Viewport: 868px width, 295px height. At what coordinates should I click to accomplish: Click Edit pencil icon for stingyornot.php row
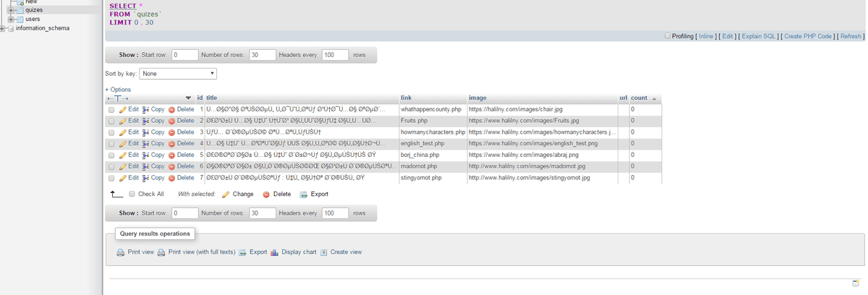pyautogui.click(x=123, y=177)
